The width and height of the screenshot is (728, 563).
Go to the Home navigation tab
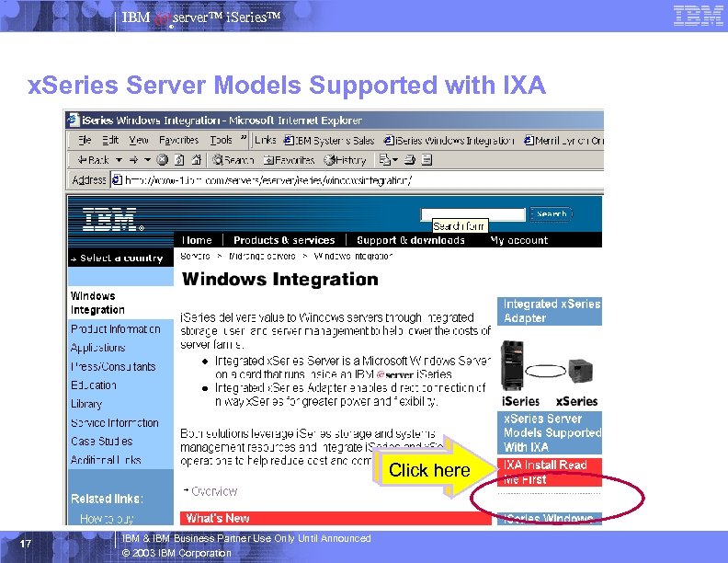(197, 240)
